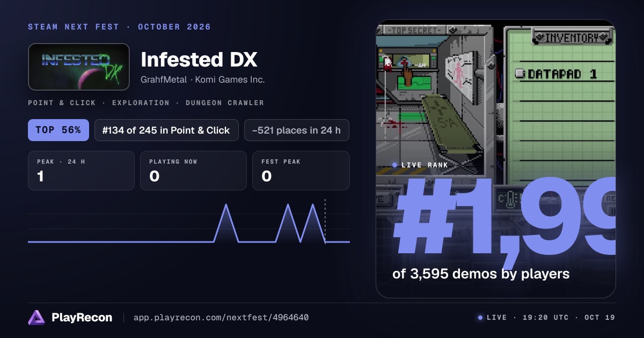This screenshot has width=644, height=338.
Task: Click the LIVE status dot in the footer
Action: (x=480, y=318)
